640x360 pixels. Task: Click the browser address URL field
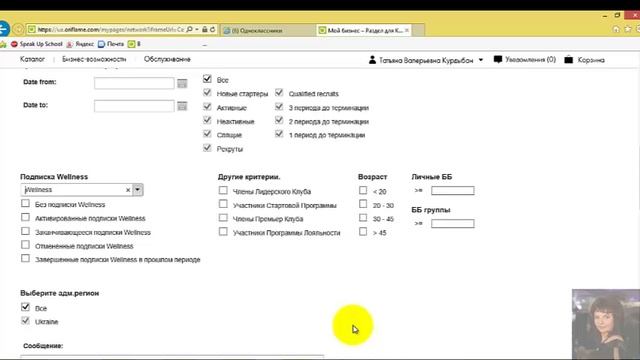point(110,29)
